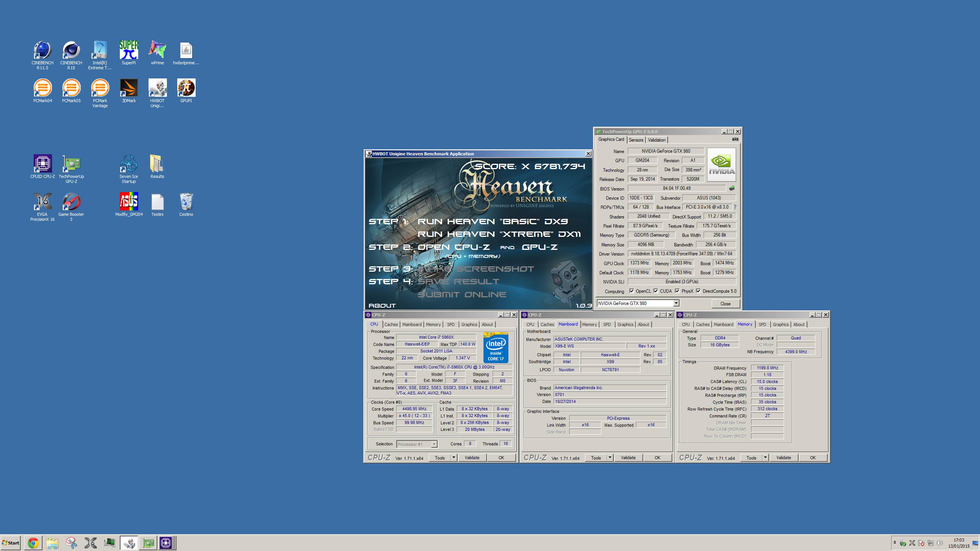Open Mainboard tab in CPU-Z Memory window
Viewport: 980px width, 551px height.
(x=723, y=324)
